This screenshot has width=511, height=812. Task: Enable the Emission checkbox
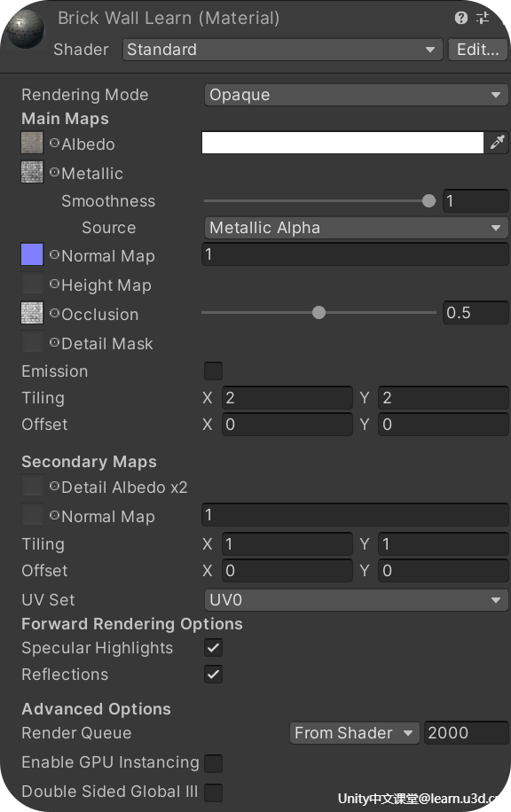[213, 371]
